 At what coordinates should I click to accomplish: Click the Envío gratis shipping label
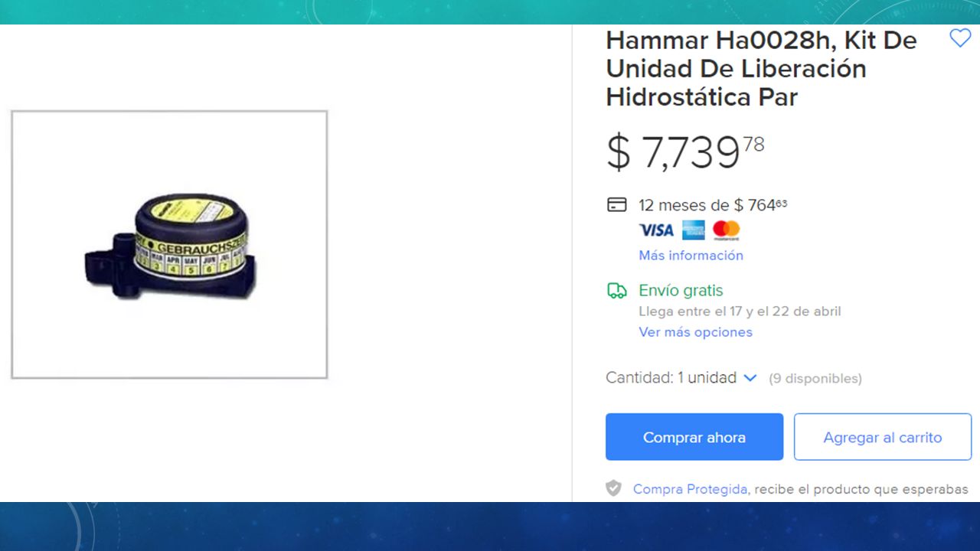(x=681, y=291)
